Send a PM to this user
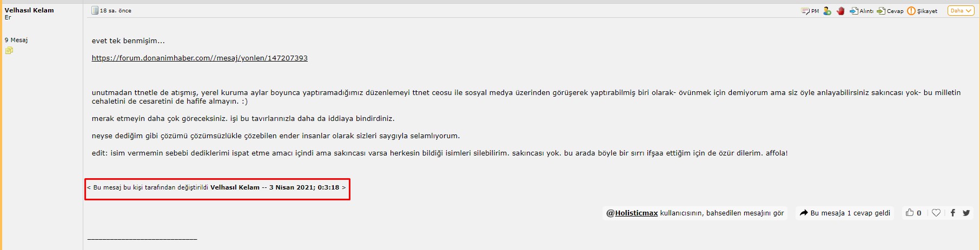The height and width of the screenshot is (250, 980). pyautogui.click(x=810, y=11)
